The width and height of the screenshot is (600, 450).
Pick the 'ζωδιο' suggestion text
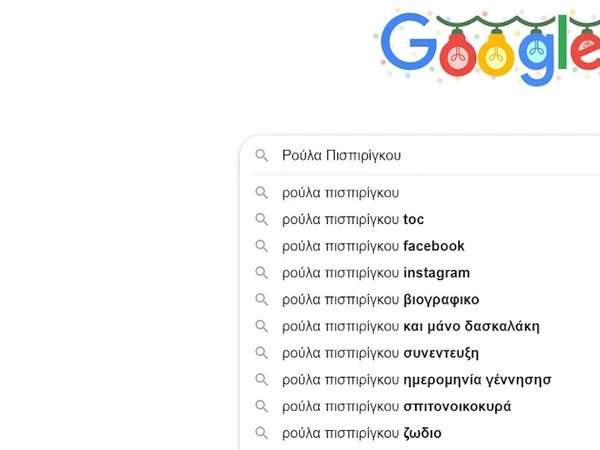click(x=361, y=434)
